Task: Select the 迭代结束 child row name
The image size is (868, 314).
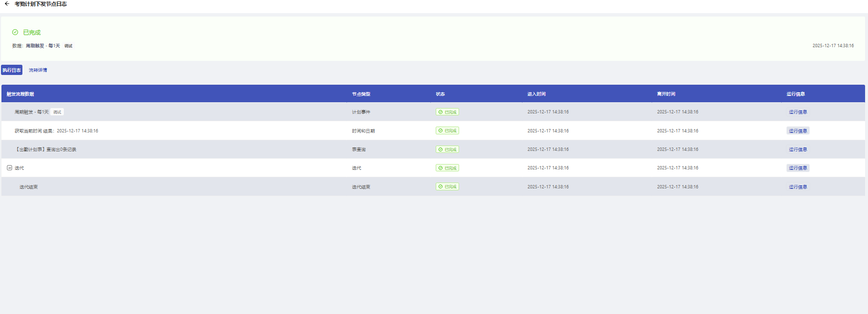Action: coord(28,187)
